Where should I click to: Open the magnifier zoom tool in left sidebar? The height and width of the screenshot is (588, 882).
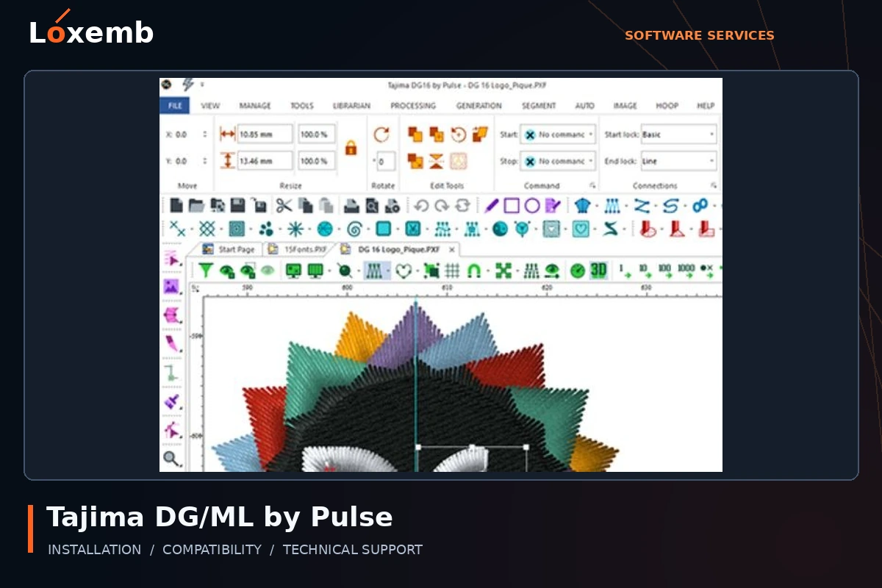coord(172,459)
